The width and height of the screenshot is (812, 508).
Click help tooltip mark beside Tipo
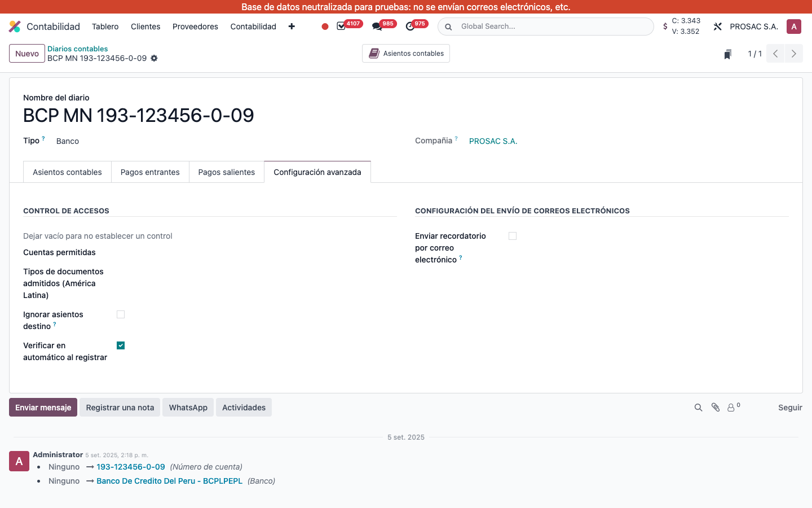click(43, 138)
